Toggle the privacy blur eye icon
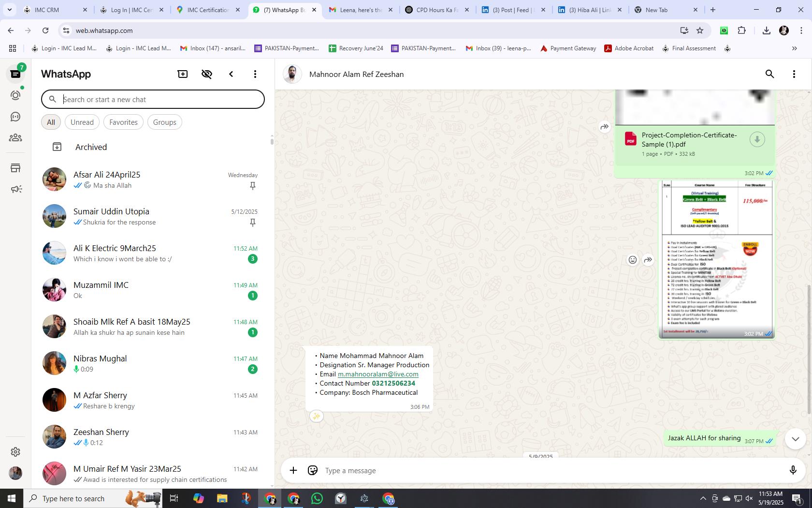Viewport: 812px width, 508px height. (x=207, y=74)
